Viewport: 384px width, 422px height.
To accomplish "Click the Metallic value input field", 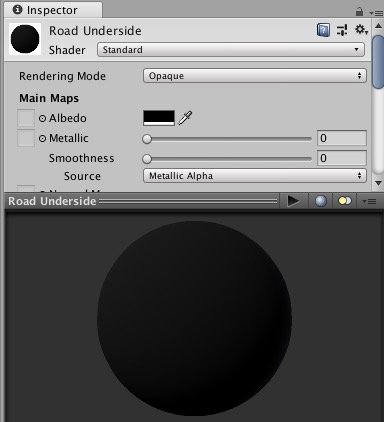I will (342, 138).
